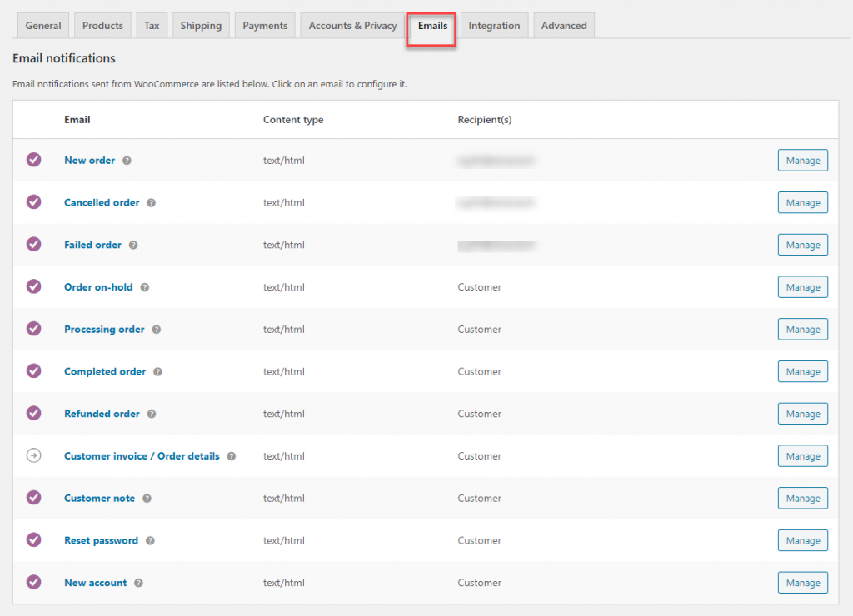The image size is (853, 616).
Task: Go to Accounts & Privacy tab
Action: pyautogui.click(x=352, y=26)
